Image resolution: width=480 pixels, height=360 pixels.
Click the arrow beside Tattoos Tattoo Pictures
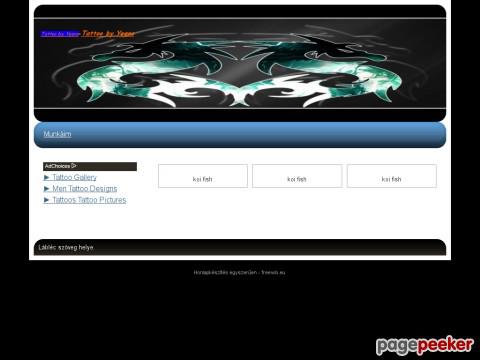coord(47,200)
